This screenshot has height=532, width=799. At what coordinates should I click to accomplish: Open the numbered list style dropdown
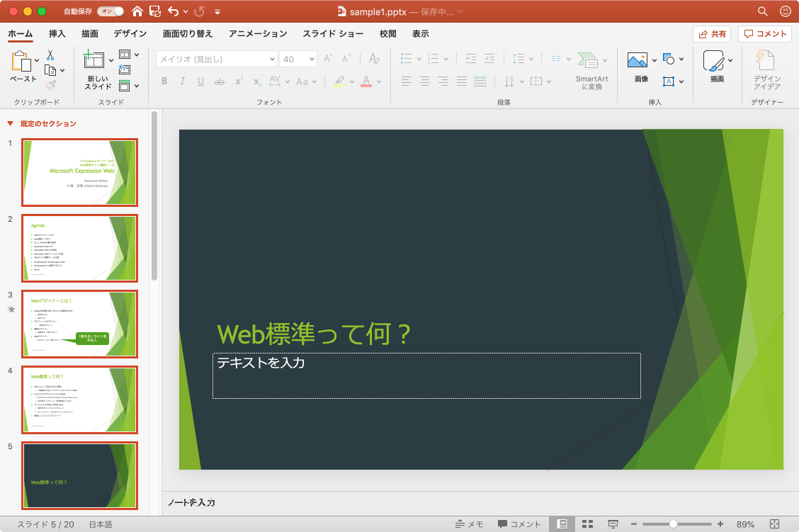click(x=446, y=59)
